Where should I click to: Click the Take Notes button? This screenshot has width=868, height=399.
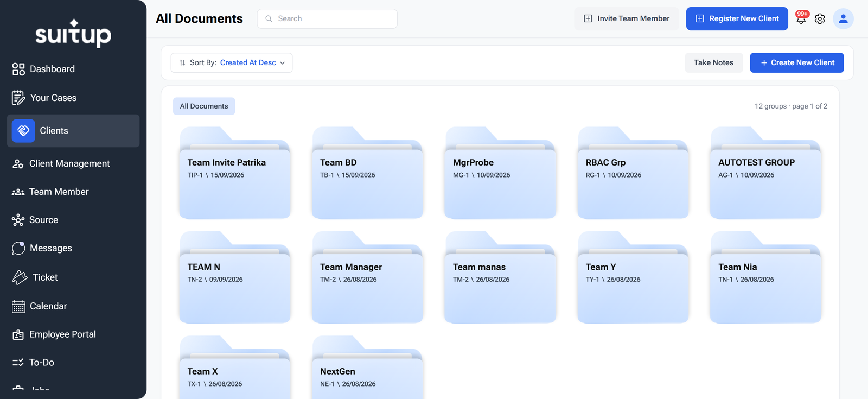(x=713, y=62)
